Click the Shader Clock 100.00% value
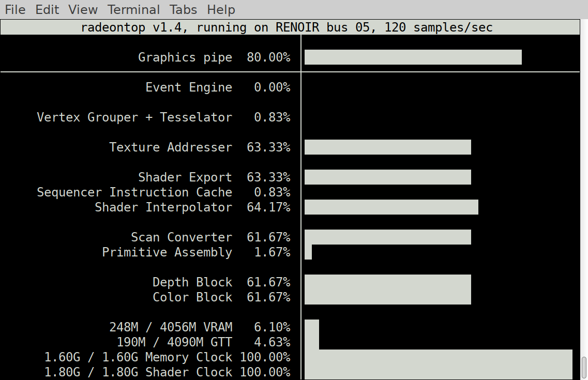Image resolution: width=588 pixels, height=380 pixels. 265,372
